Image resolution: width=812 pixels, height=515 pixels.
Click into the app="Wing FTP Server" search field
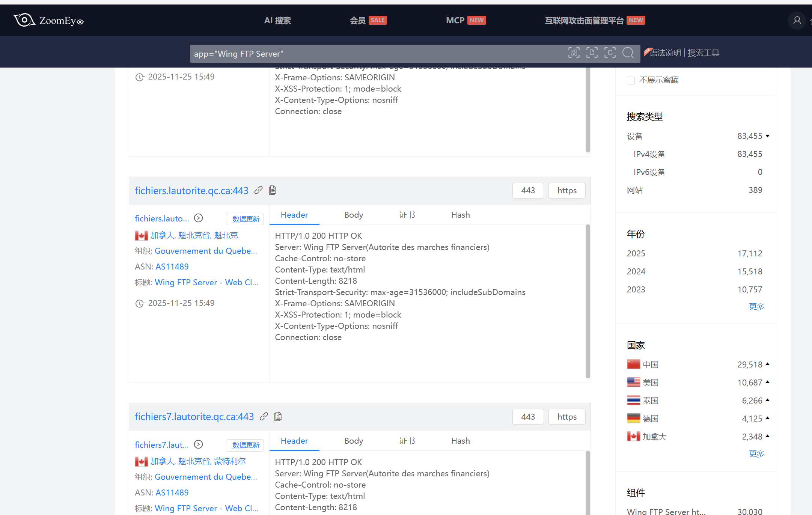click(375, 54)
